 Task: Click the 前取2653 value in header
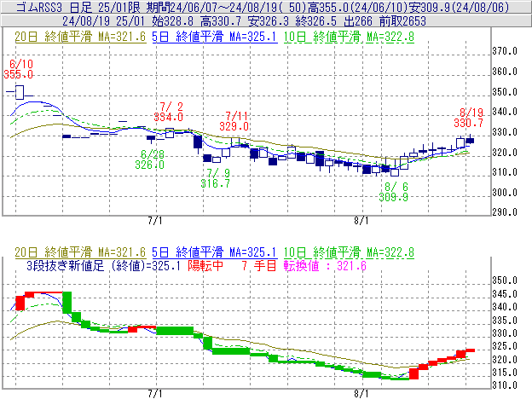pyautogui.click(x=402, y=21)
